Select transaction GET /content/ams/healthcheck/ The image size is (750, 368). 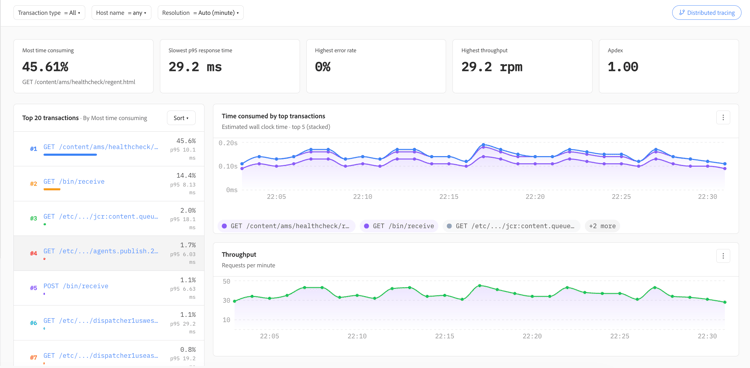[100, 147]
